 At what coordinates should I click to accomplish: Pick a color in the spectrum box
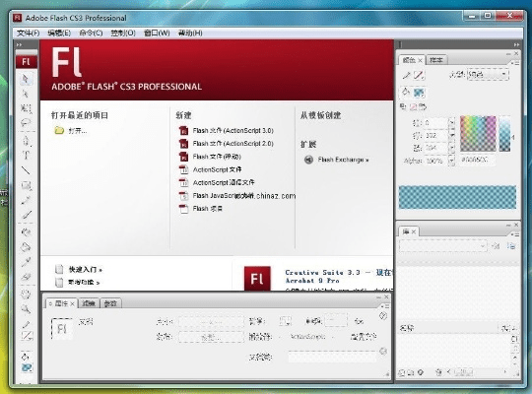[478, 133]
